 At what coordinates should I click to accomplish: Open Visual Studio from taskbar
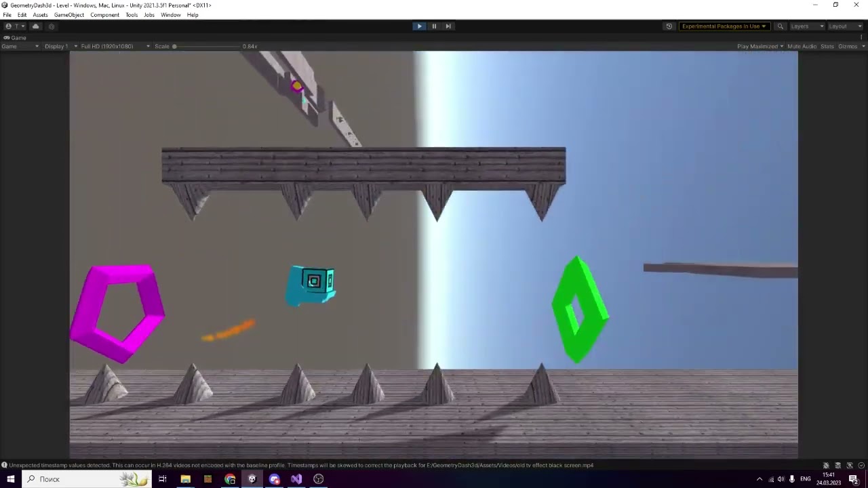point(296,479)
